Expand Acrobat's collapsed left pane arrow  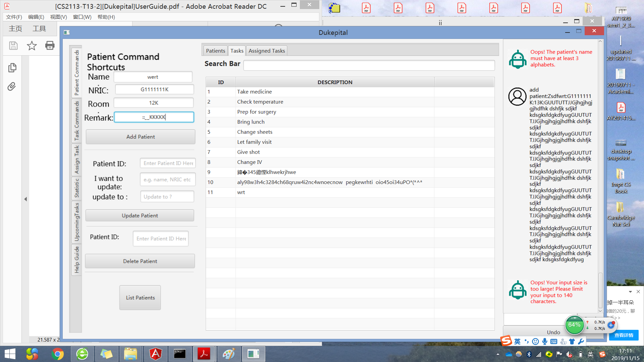pyautogui.click(x=25, y=199)
